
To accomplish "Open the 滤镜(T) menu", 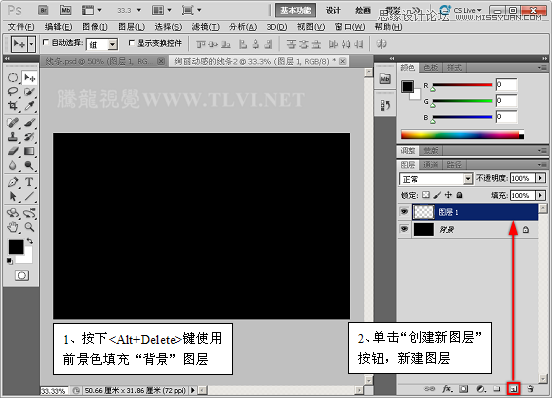I will coord(206,27).
